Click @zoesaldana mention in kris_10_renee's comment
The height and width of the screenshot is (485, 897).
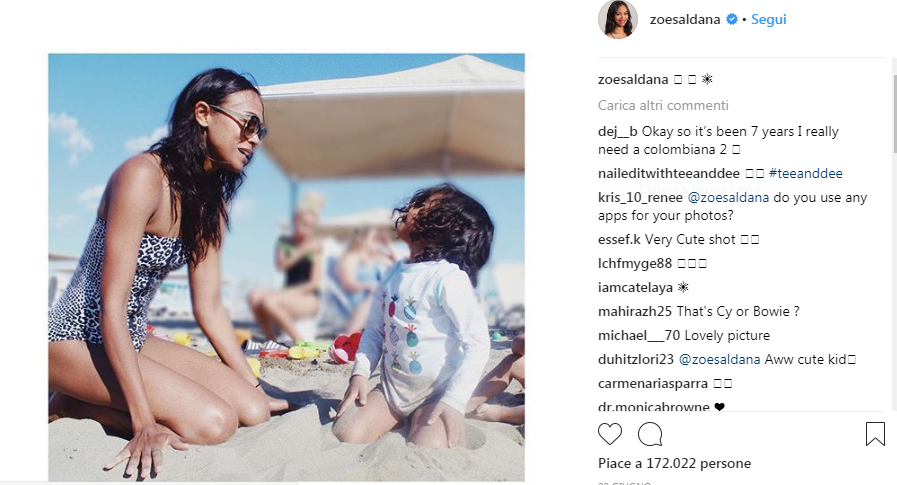click(x=728, y=197)
